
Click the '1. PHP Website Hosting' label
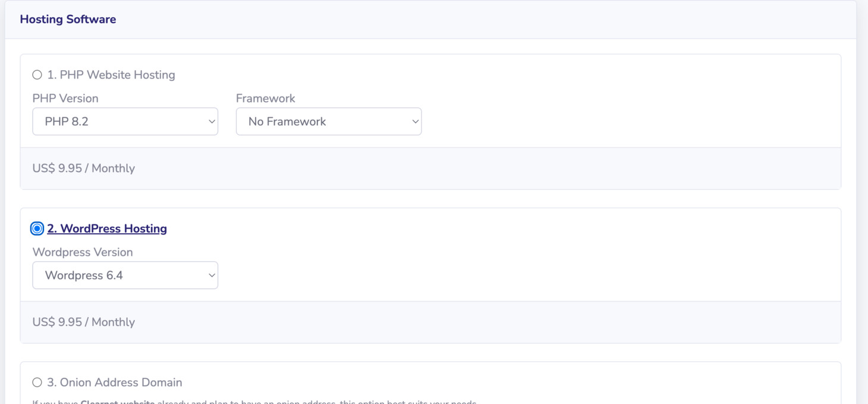point(111,75)
